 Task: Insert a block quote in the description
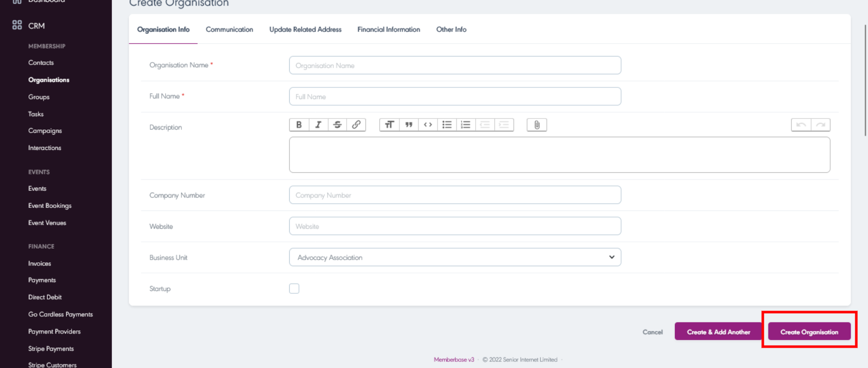[409, 125]
